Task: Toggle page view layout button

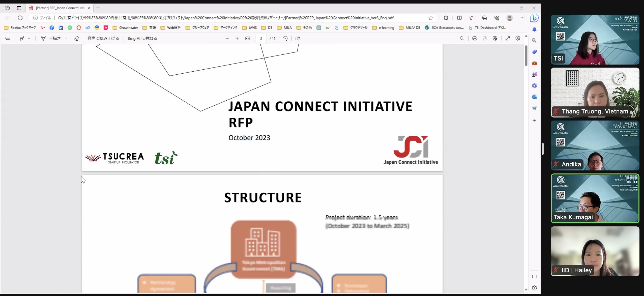Action: tap(298, 38)
